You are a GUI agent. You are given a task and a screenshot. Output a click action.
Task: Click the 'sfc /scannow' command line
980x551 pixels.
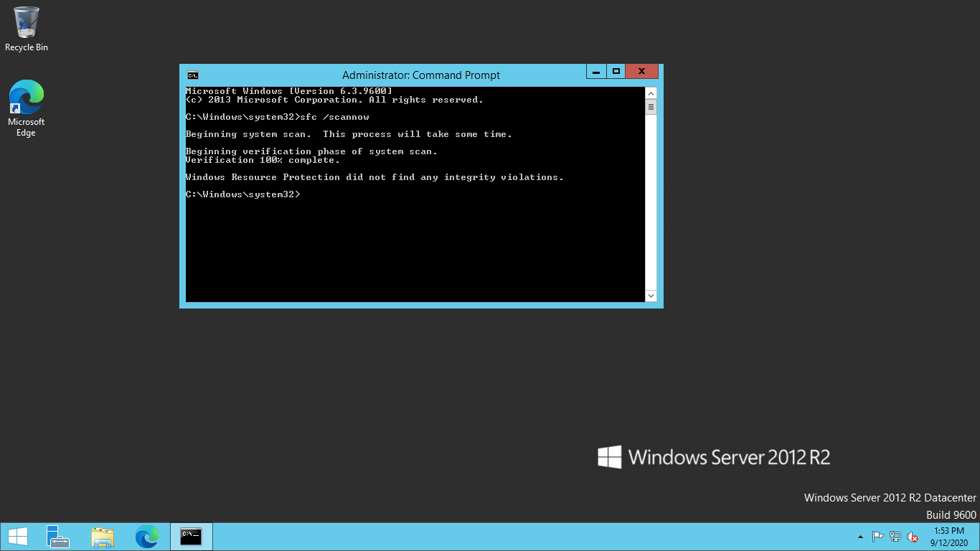click(278, 117)
